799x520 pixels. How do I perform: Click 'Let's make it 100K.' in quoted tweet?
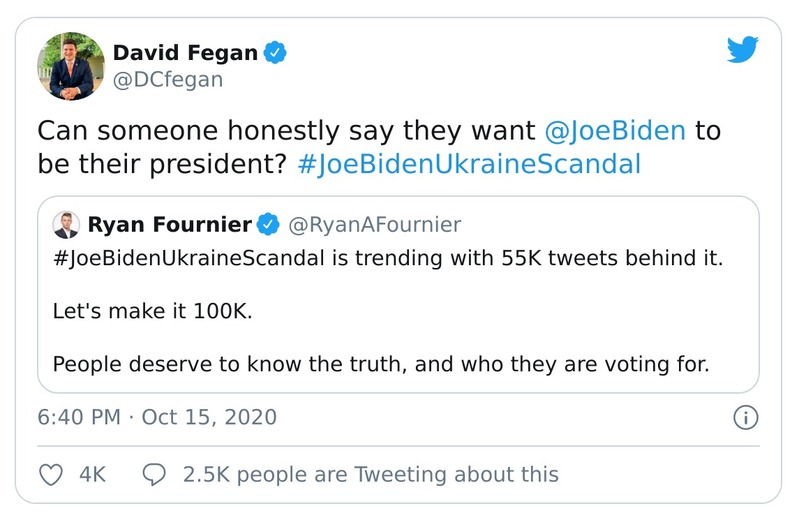[x=152, y=311]
